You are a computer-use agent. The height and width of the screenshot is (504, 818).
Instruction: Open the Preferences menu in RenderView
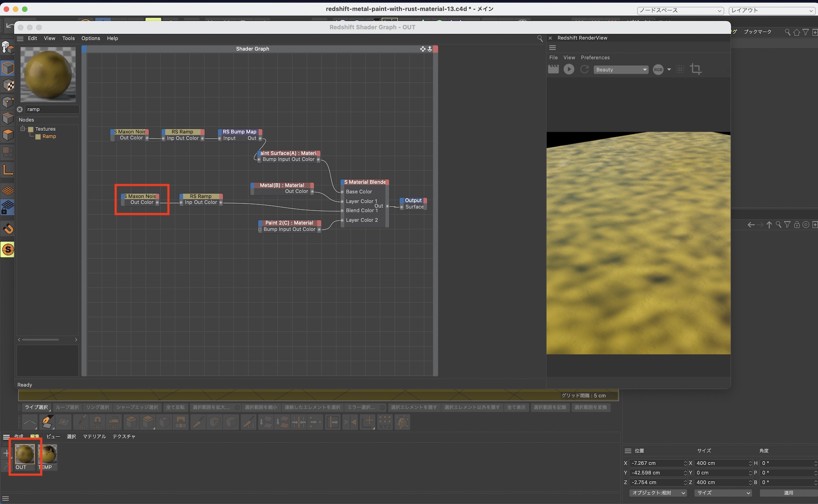595,58
